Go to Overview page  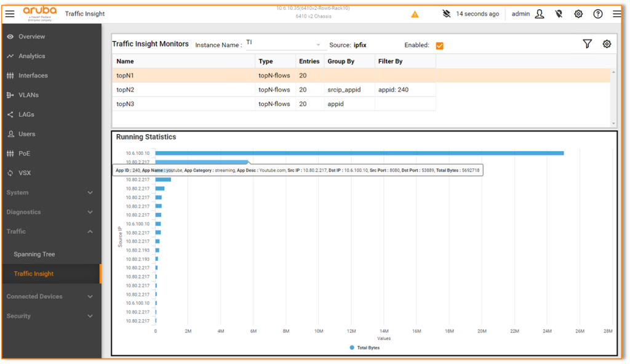32,36
